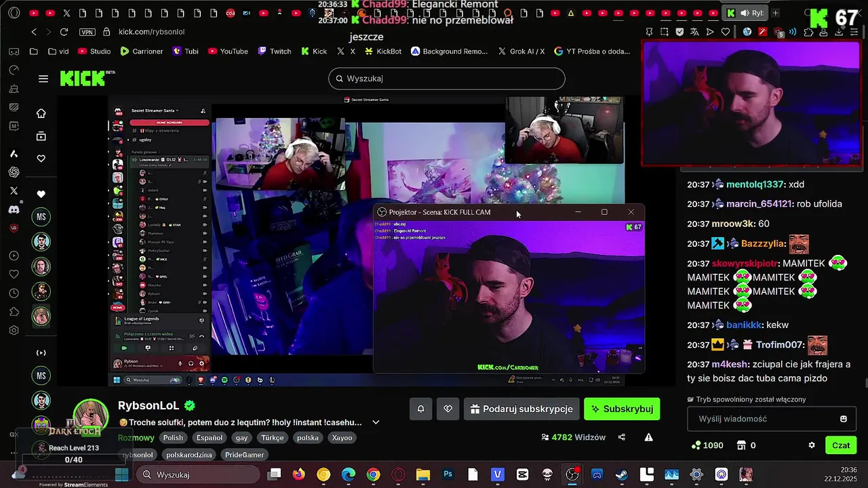The height and width of the screenshot is (488, 868).
Task: Open the ChatGPT icon in Opera sidebar
Action: point(14,172)
